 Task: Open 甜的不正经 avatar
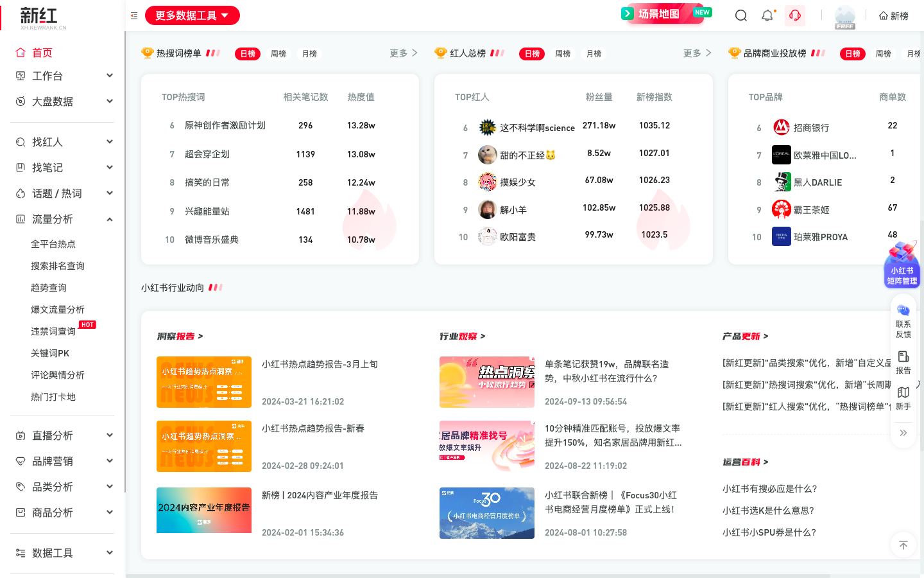coord(488,155)
